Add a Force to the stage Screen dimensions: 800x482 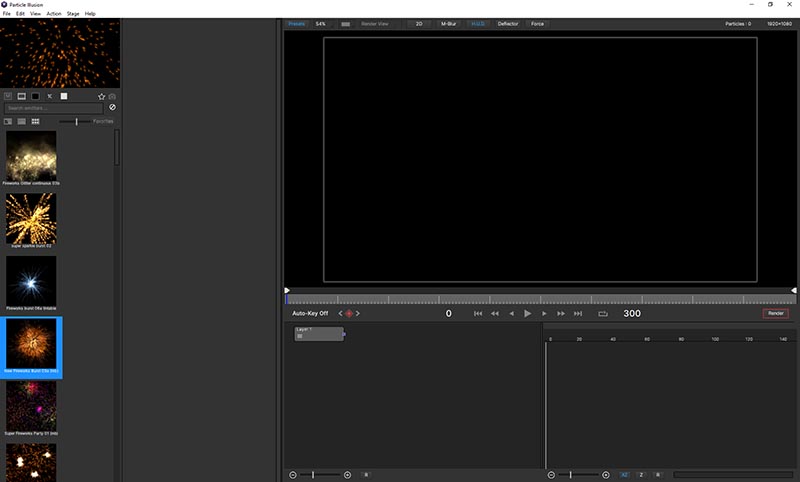537,24
